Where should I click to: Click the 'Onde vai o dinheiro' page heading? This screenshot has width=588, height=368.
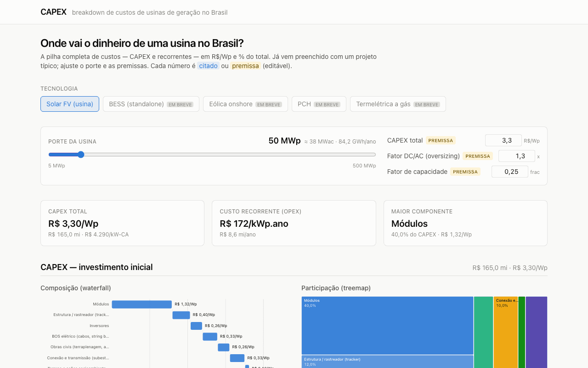point(142,43)
